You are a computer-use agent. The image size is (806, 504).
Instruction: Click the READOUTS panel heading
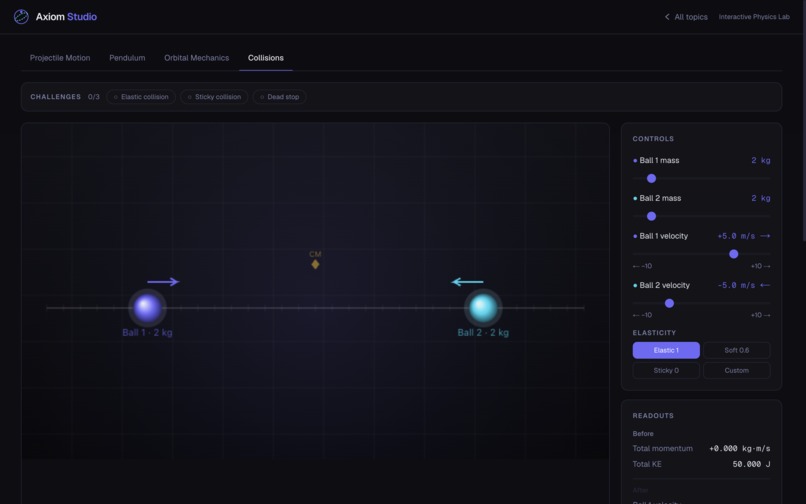653,416
